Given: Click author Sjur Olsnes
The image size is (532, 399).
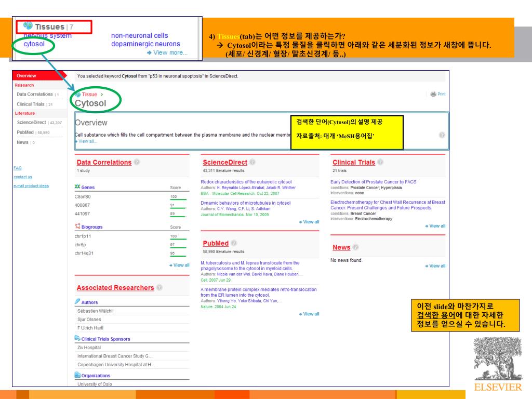Looking at the screenshot, I should (89, 320).
